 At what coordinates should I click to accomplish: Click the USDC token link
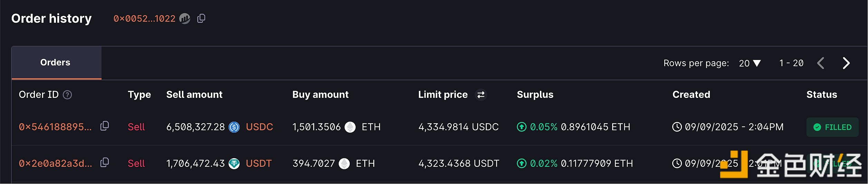[259, 127]
